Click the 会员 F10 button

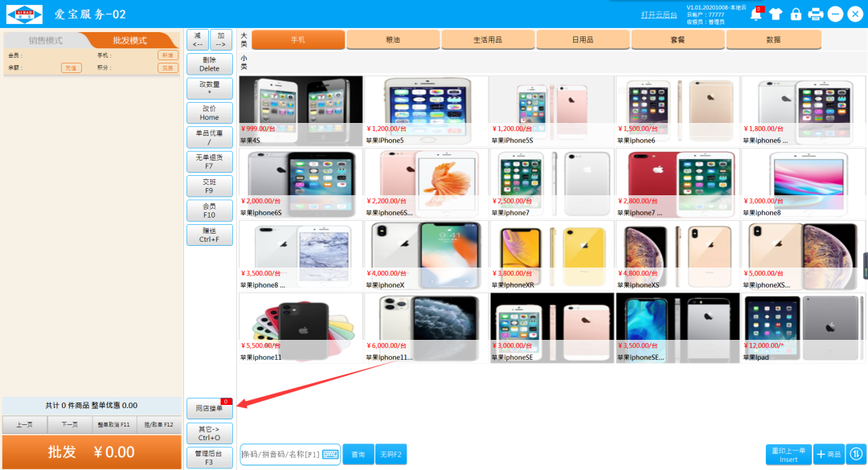(x=209, y=210)
